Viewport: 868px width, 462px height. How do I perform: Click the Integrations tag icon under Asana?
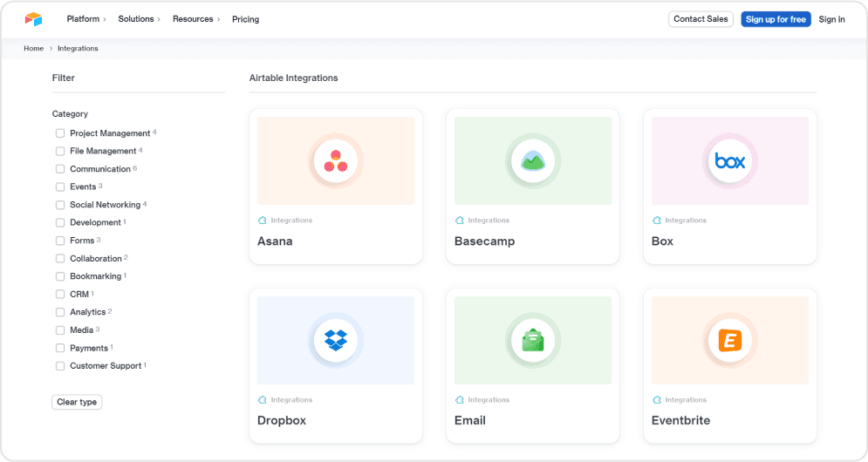263,221
